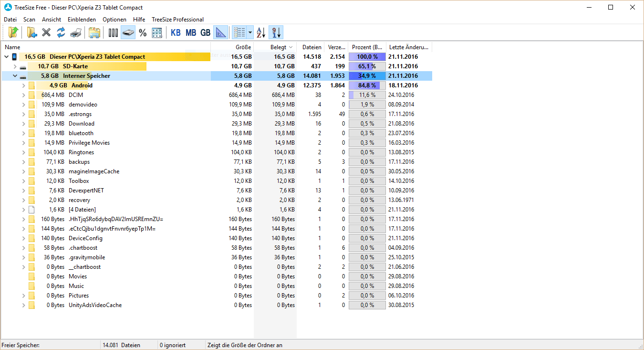
Task: Open the Hilfe menu
Action: coord(139,20)
